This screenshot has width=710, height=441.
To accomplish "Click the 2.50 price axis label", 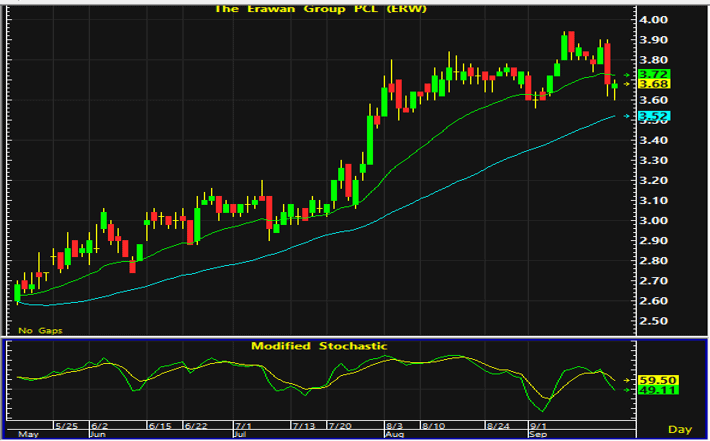I will coord(654,321).
